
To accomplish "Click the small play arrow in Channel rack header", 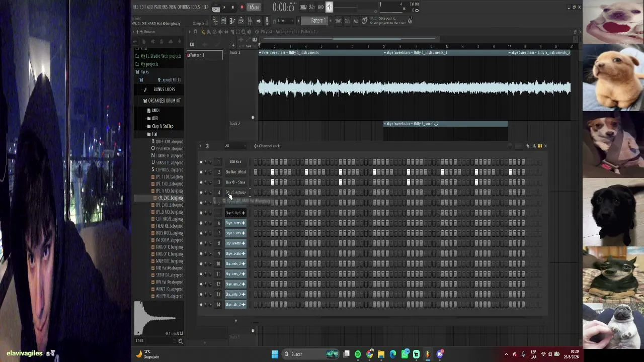I will (200, 146).
